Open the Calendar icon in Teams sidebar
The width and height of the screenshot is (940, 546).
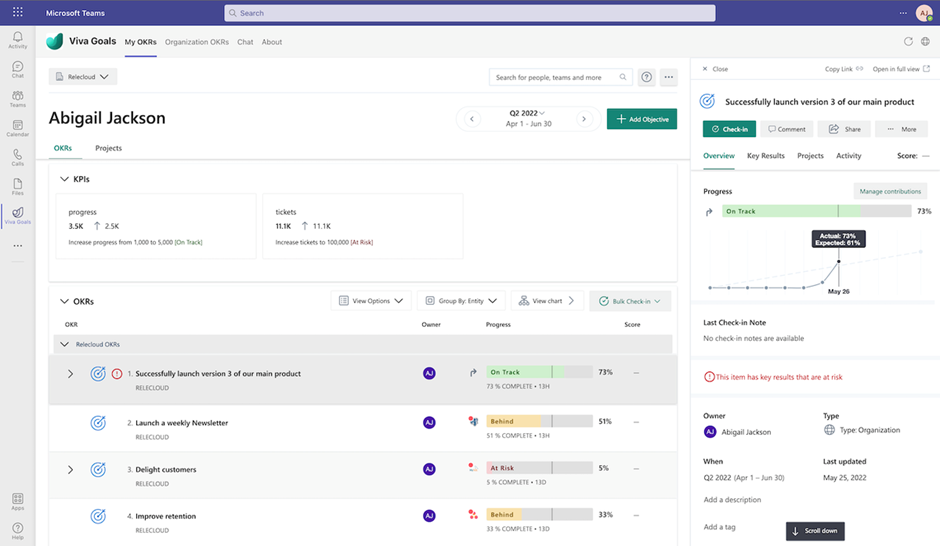click(17, 127)
